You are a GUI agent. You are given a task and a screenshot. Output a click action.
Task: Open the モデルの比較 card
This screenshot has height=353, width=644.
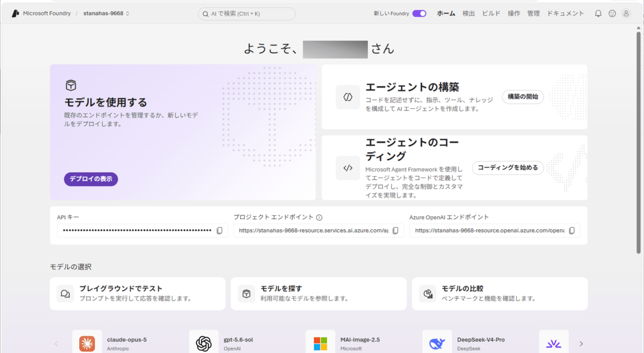[x=500, y=294]
